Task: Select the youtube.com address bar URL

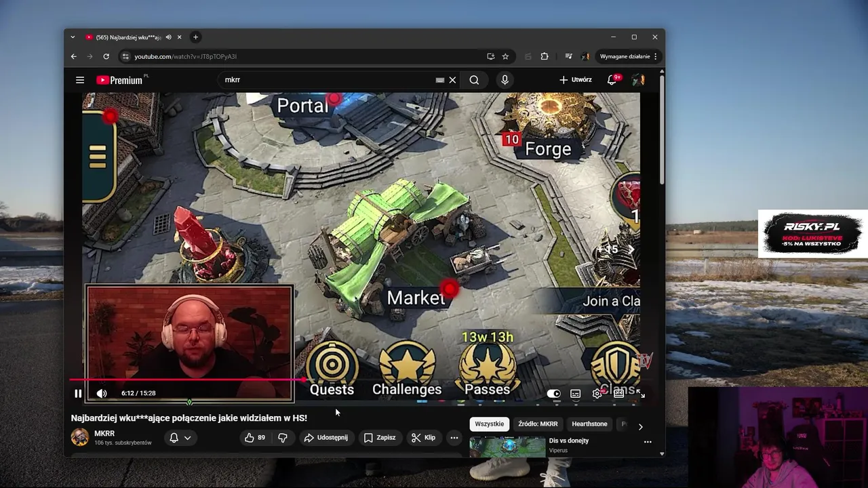Action: point(185,56)
